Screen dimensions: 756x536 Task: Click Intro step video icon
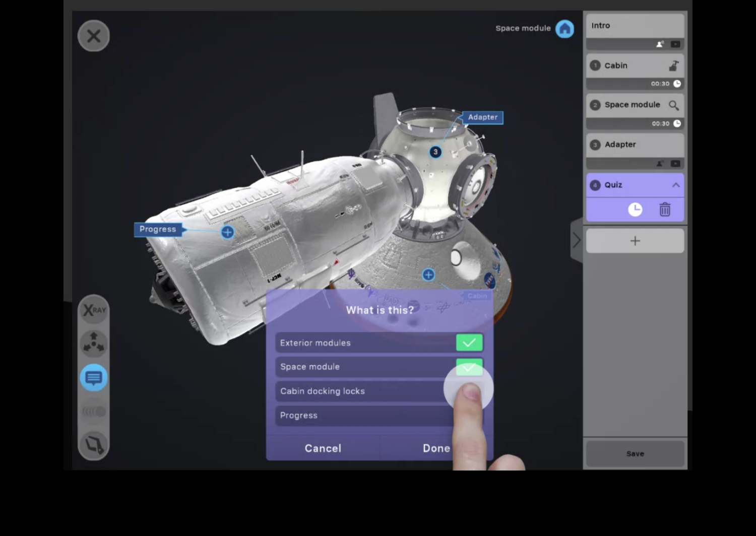(x=675, y=44)
